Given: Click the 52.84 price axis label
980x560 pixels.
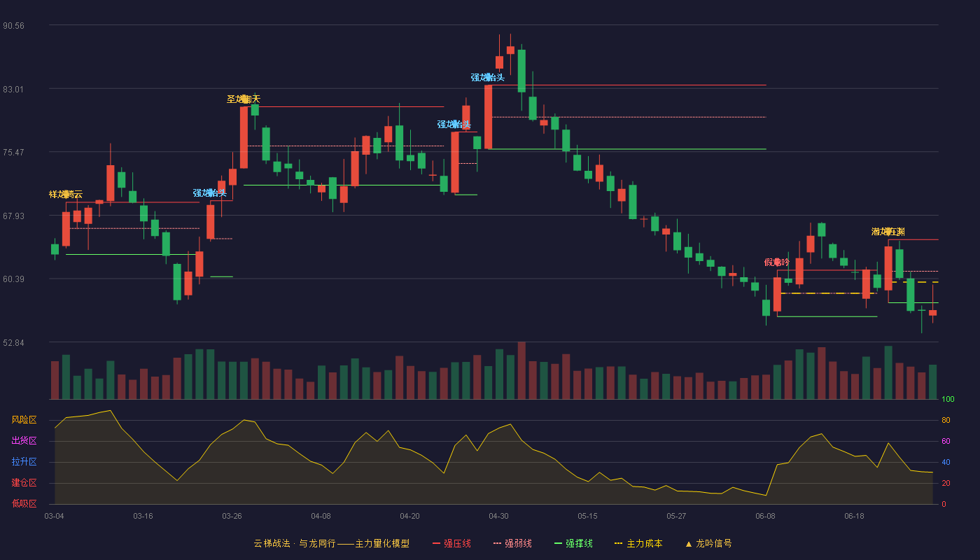Looking at the screenshot, I should (13, 343).
